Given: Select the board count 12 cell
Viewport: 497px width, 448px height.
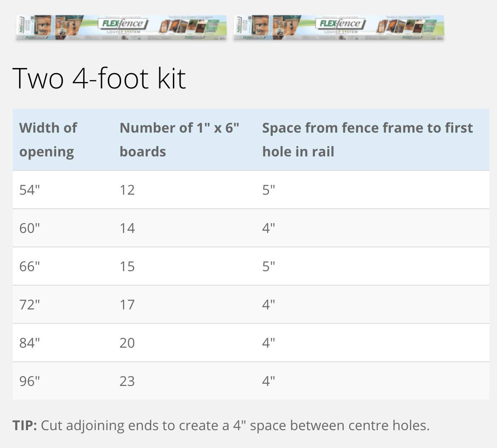Looking at the screenshot, I should (127, 190).
